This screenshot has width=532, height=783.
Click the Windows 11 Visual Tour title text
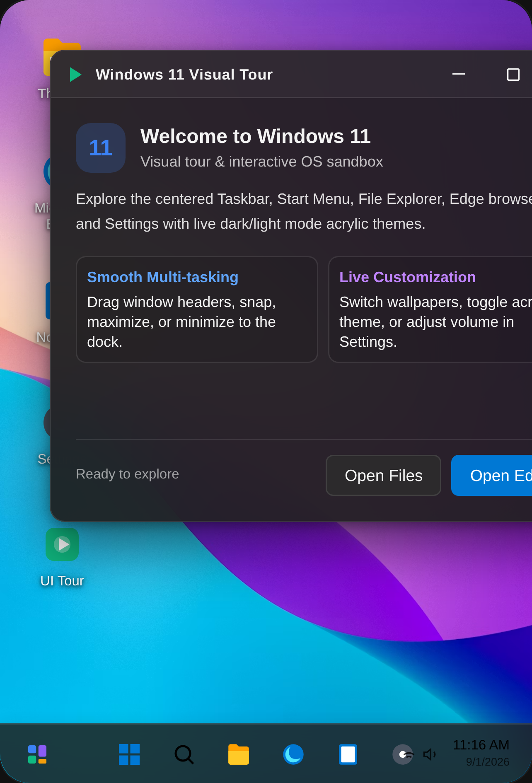click(x=184, y=75)
